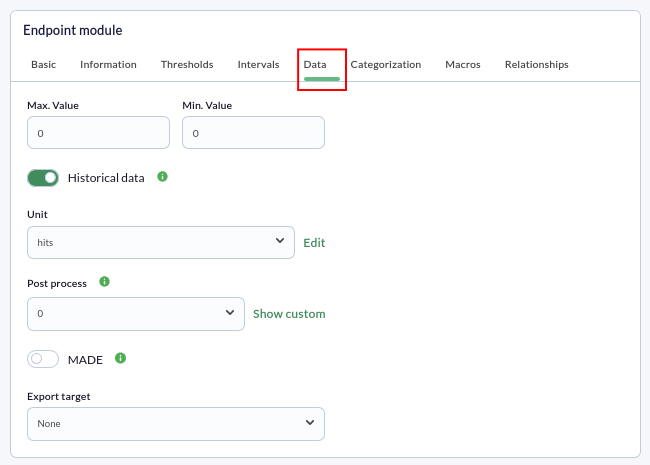Focus the Min. Value input field
This screenshot has height=465, width=650.
coord(253,133)
